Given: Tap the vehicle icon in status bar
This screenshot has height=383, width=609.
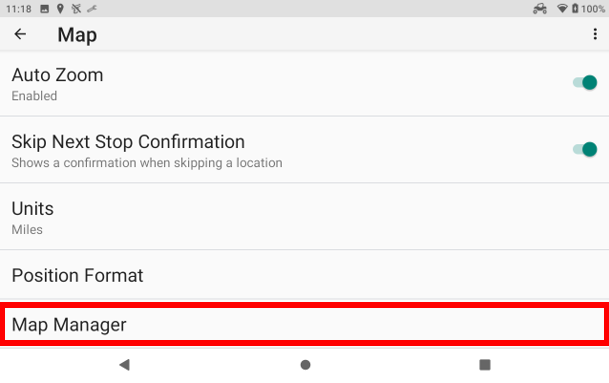Looking at the screenshot, I should point(540,9).
